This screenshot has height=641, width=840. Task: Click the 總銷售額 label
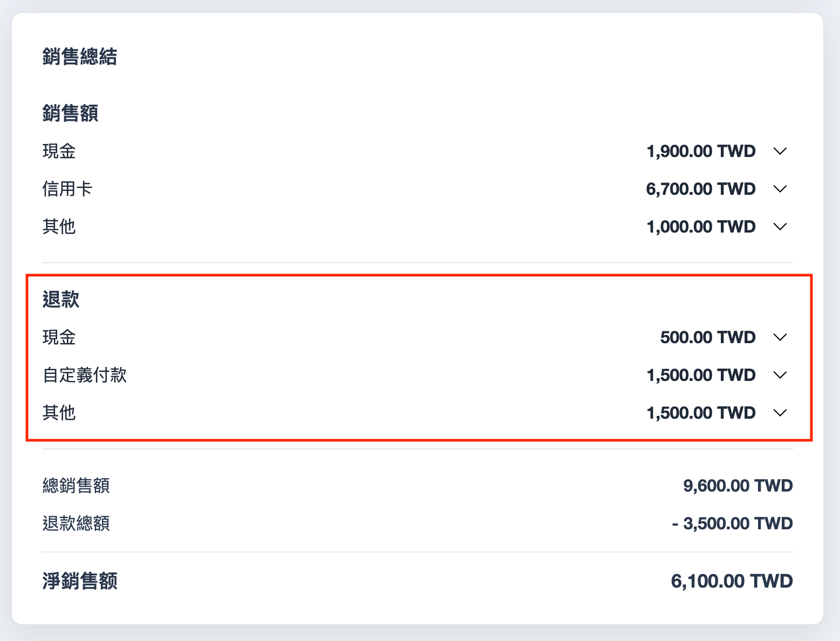pyautogui.click(x=76, y=486)
